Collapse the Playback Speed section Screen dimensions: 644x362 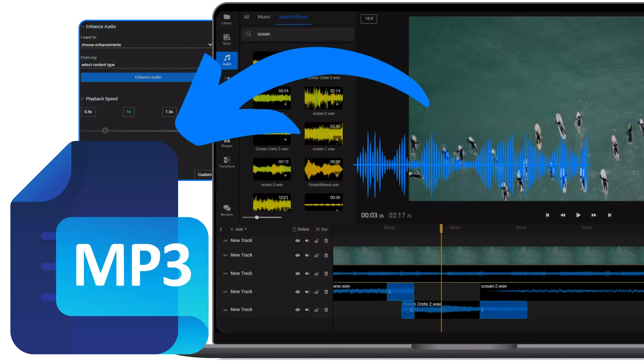[x=83, y=99]
